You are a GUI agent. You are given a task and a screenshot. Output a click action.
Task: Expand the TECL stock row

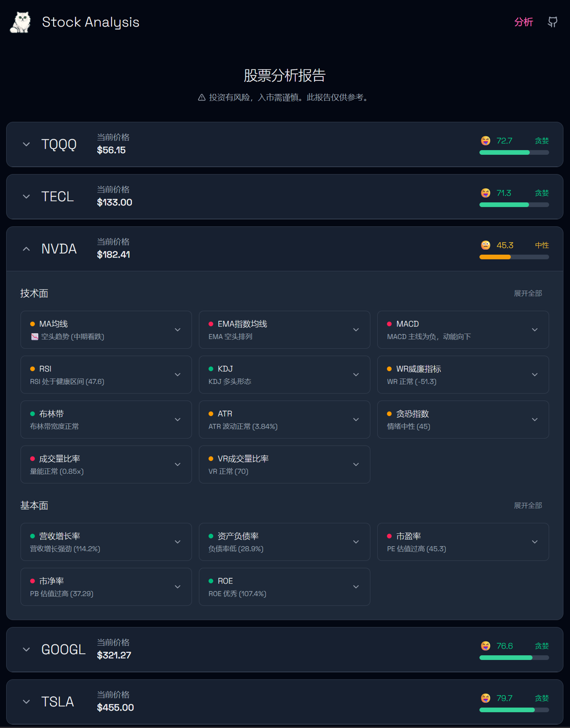pos(27,197)
